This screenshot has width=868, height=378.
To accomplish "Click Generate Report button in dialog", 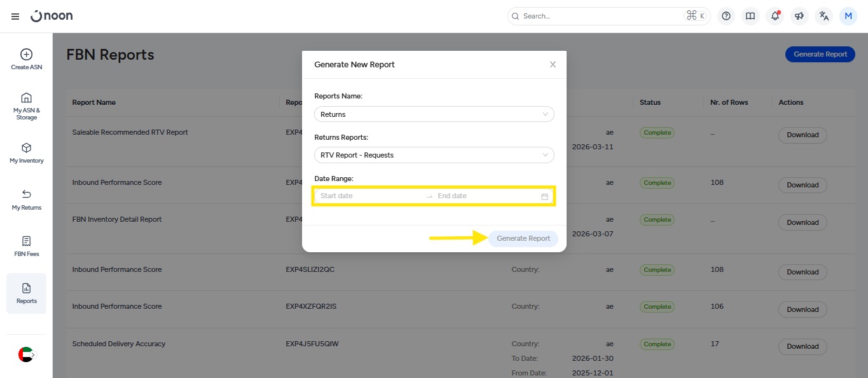I will (523, 239).
